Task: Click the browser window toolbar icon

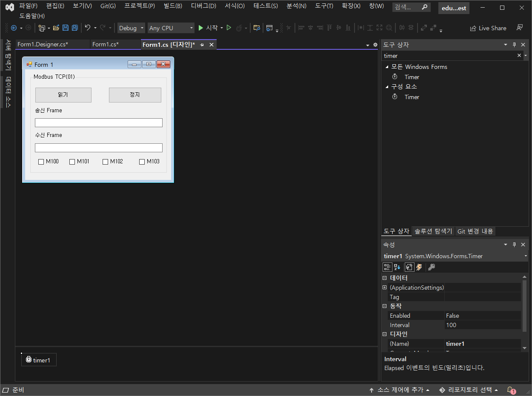Action: point(269,28)
